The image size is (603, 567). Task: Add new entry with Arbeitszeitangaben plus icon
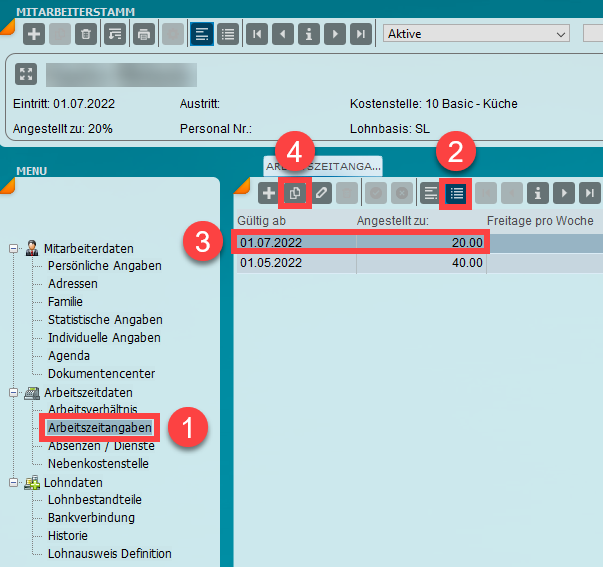point(268,193)
